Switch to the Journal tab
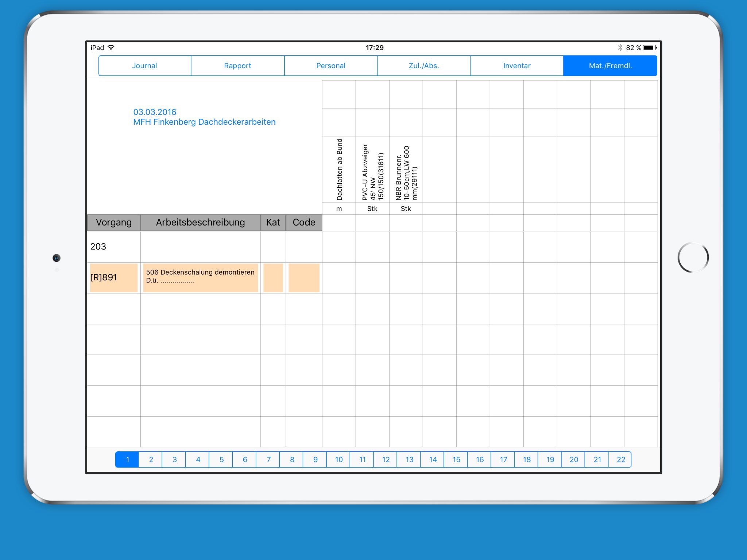This screenshot has width=747, height=560. click(x=144, y=66)
